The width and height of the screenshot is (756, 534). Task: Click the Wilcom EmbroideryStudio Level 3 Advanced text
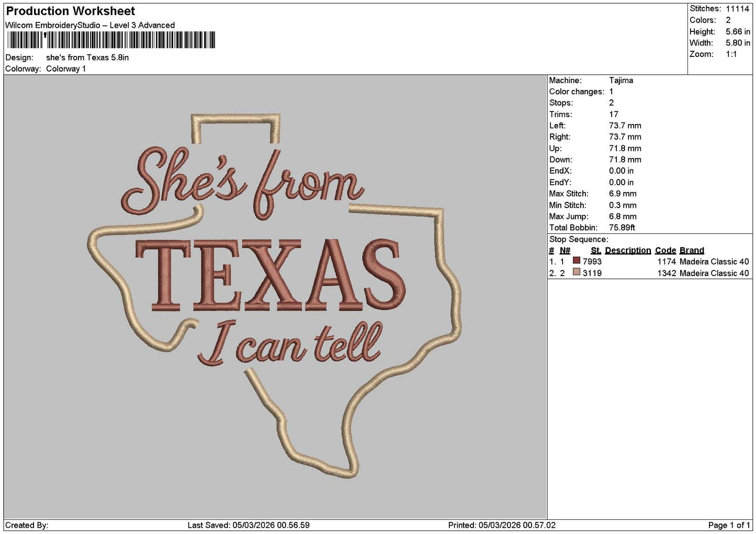(90, 25)
